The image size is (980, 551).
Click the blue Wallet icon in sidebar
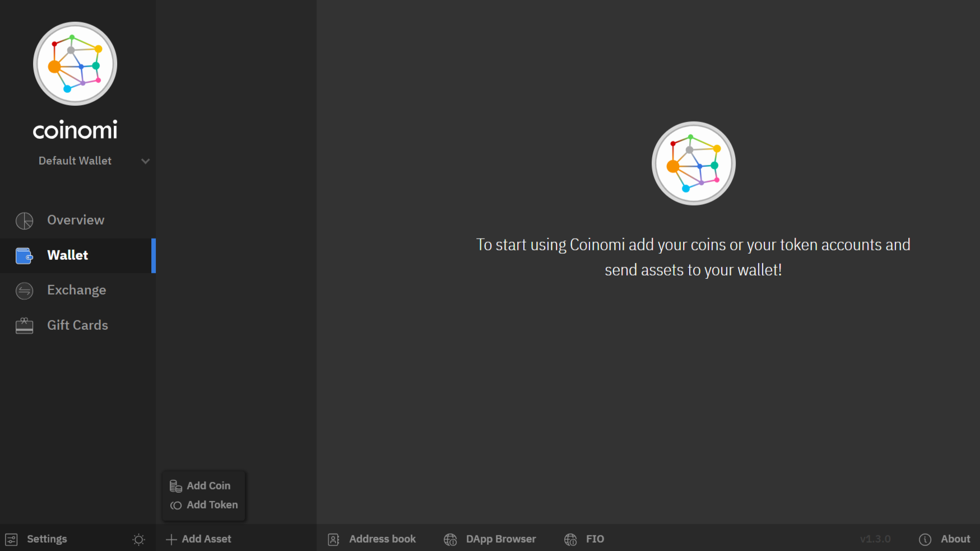(24, 256)
